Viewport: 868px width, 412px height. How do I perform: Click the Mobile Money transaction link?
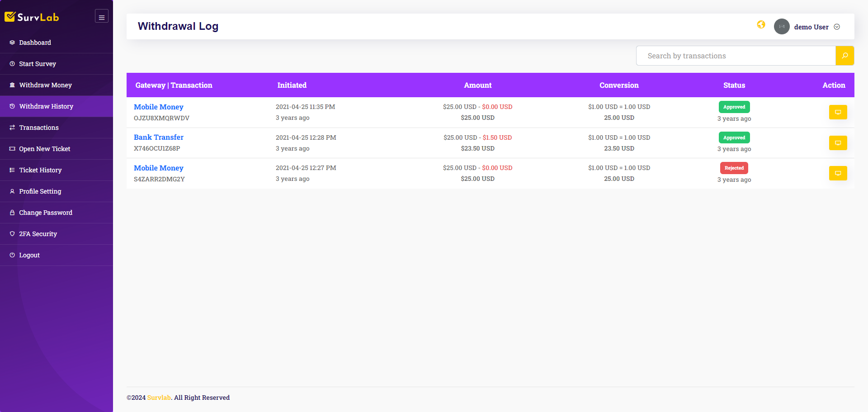158,107
